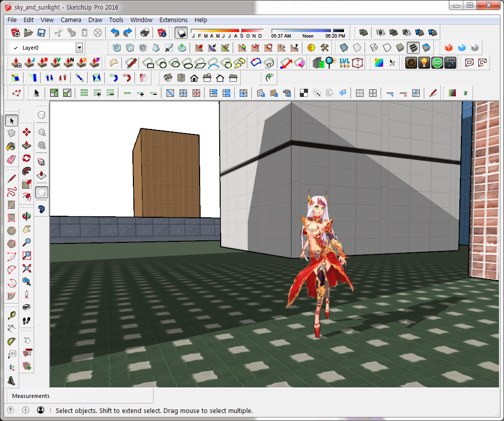Select the Orbit tool
Image resolution: width=504 pixels, height=421 pixels.
(x=27, y=216)
